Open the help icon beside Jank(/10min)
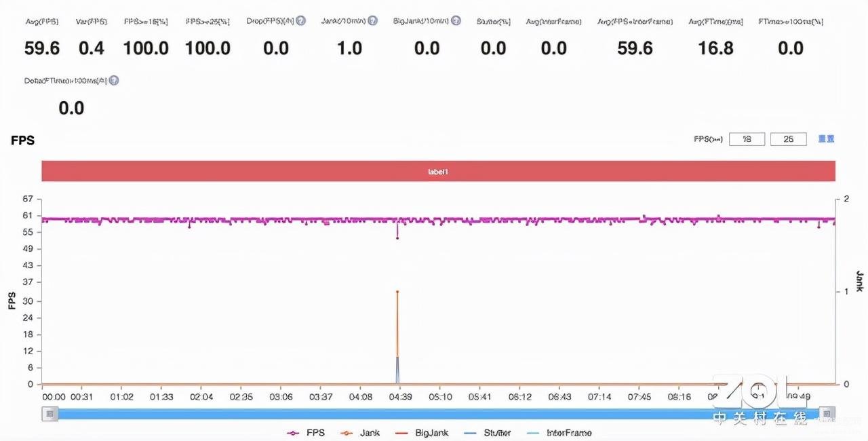The width and height of the screenshot is (868, 441). coord(372,21)
